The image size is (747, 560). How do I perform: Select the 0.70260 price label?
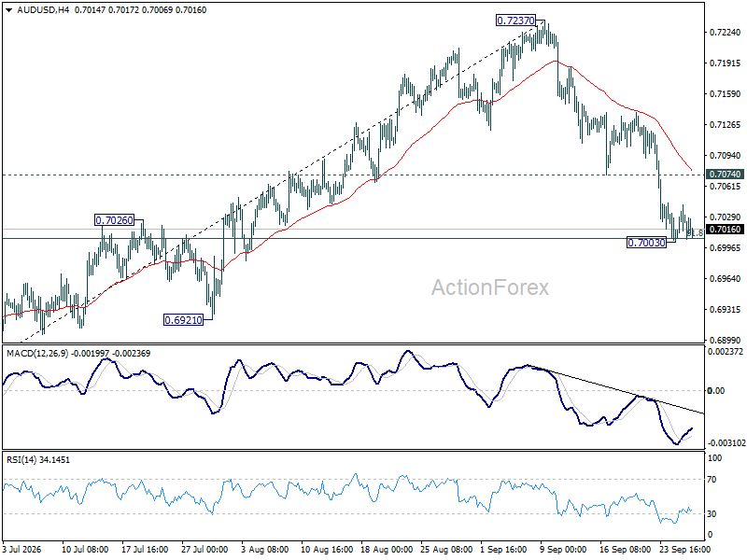tap(114, 220)
